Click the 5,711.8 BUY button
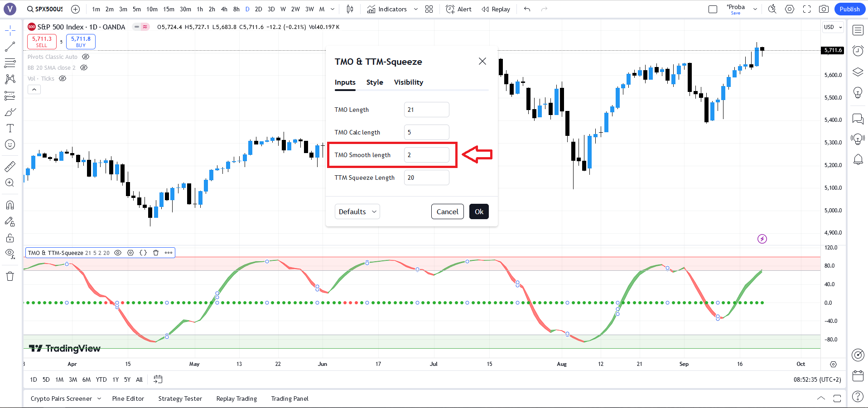This screenshot has width=868, height=408. 81,42
